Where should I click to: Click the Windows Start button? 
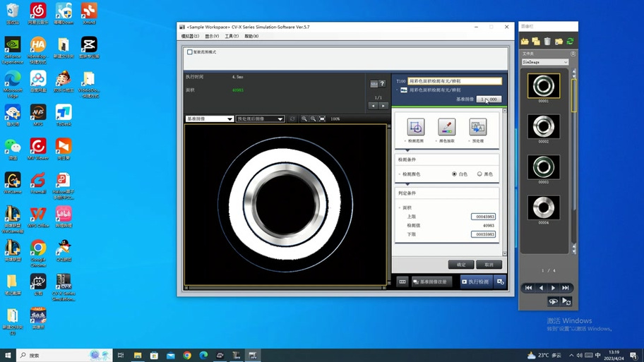click(8, 356)
